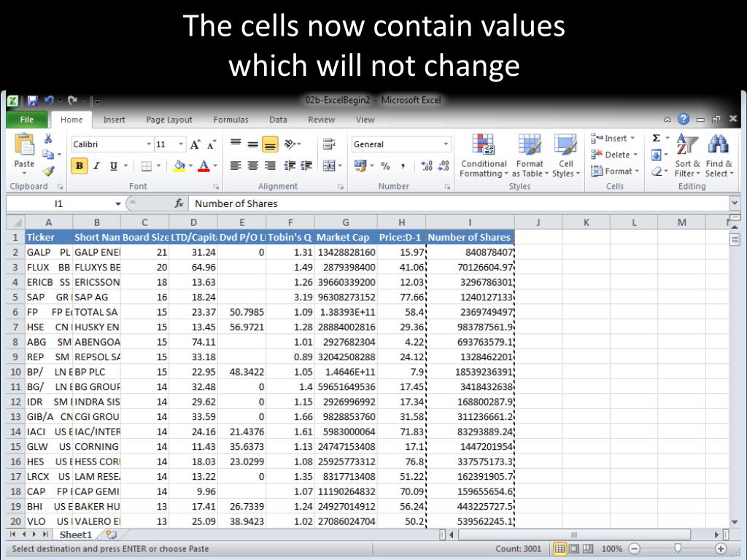Apply Accounting Number Format icon
Viewport: 747px width, 560px height.
pos(360,166)
